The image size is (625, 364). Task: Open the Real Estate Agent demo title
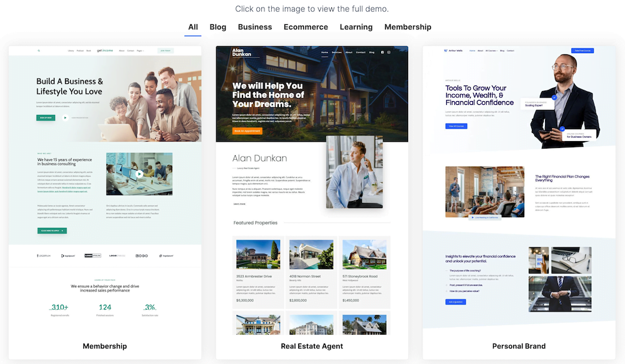pos(311,346)
